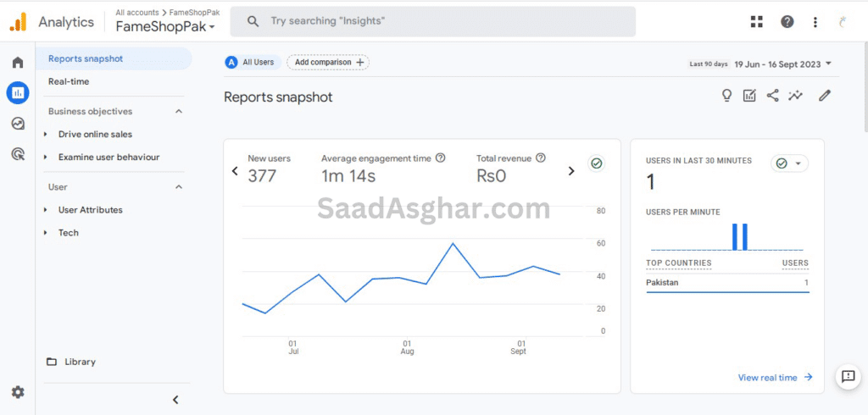Show previous metrics with left arrow

(x=235, y=171)
